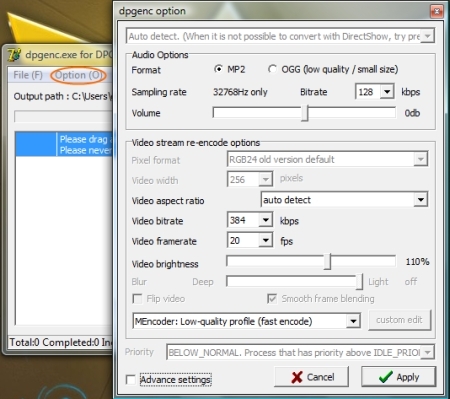Screen dimensions: 450x399
Task: Open the File (F) menu
Action: pos(28,75)
